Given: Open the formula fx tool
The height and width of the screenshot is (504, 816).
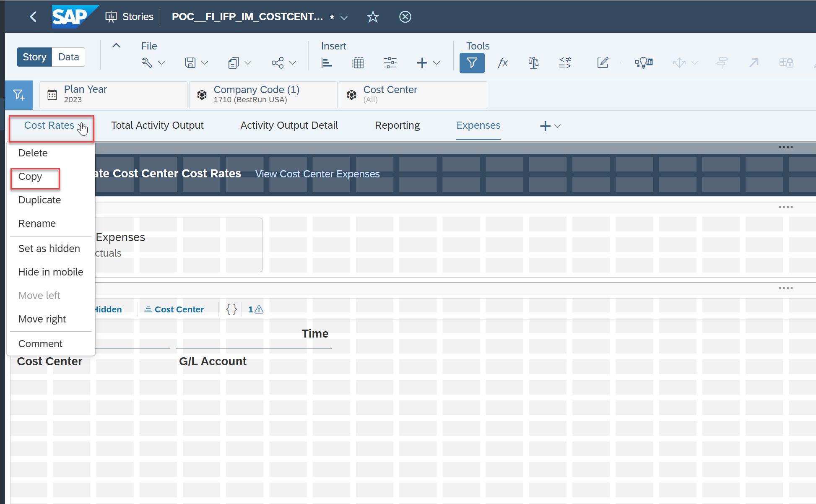Looking at the screenshot, I should coord(502,63).
